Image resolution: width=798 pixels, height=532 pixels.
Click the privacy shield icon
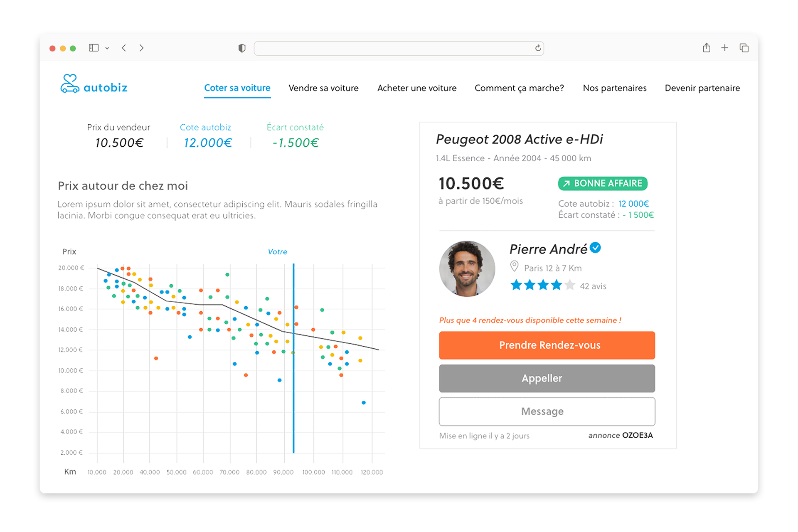[x=242, y=48]
